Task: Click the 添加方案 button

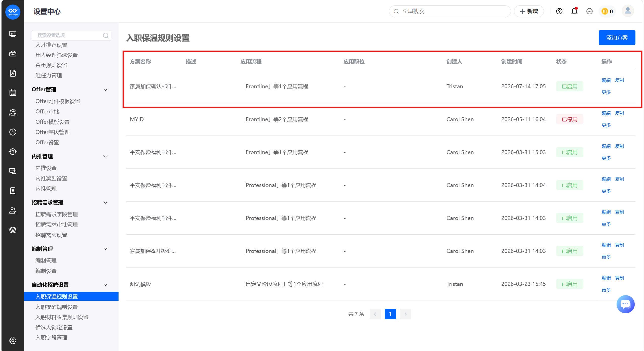Action: (617, 38)
